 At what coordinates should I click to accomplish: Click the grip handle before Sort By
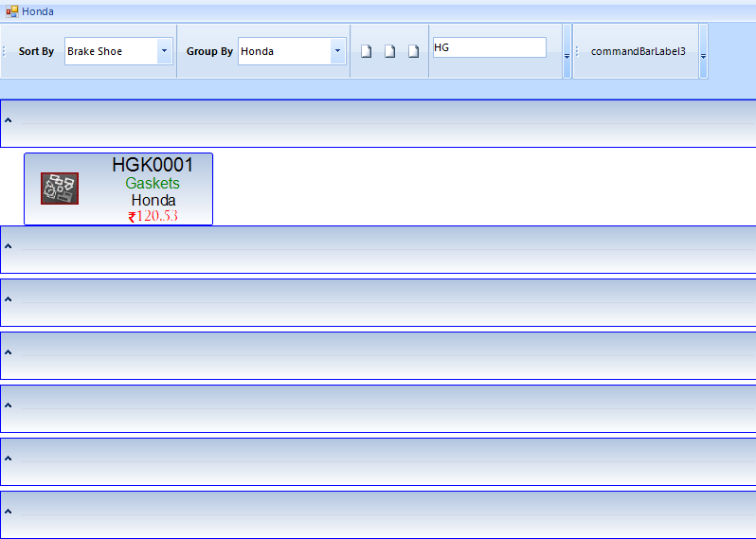click(4, 51)
